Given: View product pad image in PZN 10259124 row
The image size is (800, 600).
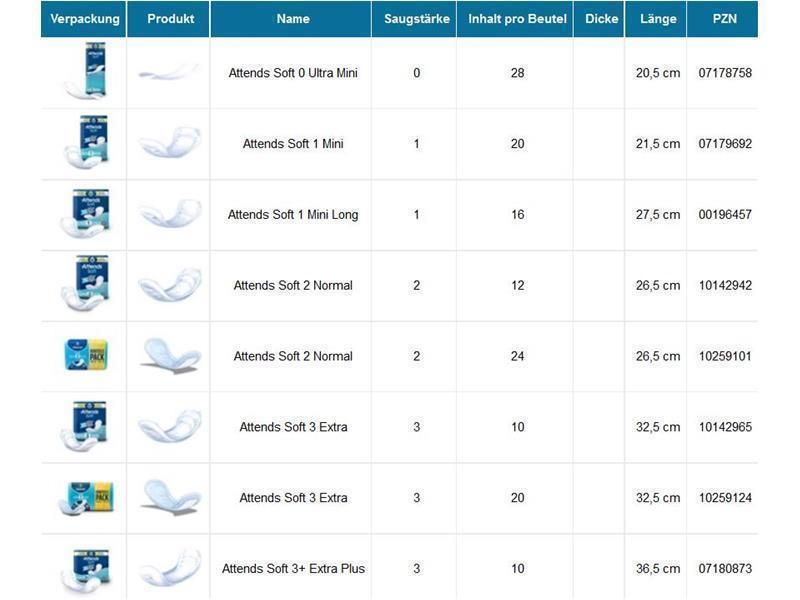Looking at the screenshot, I should [x=170, y=497].
